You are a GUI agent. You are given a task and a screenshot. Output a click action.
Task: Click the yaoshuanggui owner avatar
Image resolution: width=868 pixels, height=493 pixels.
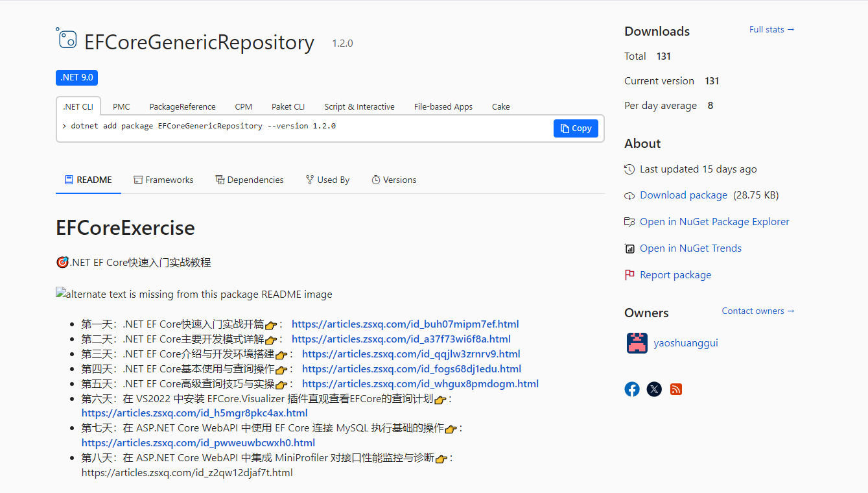coord(637,343)
